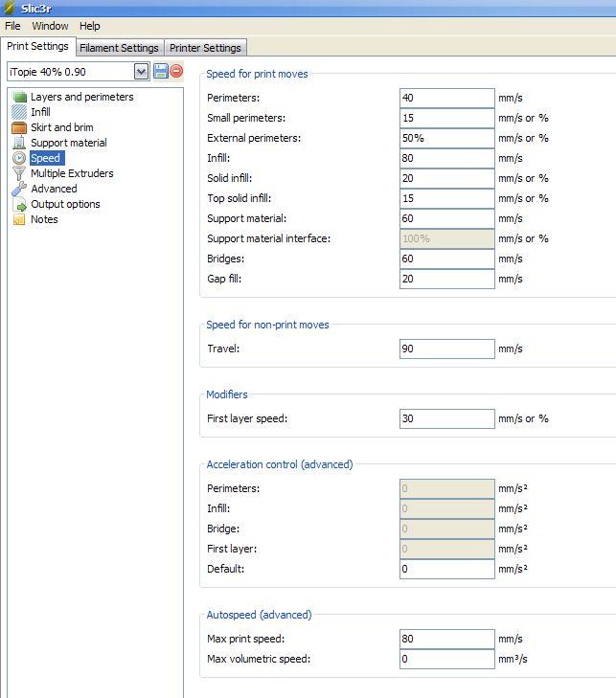Click the First layer speed field
Viewport: 616px width, 698px height.
tap(447, 418)
